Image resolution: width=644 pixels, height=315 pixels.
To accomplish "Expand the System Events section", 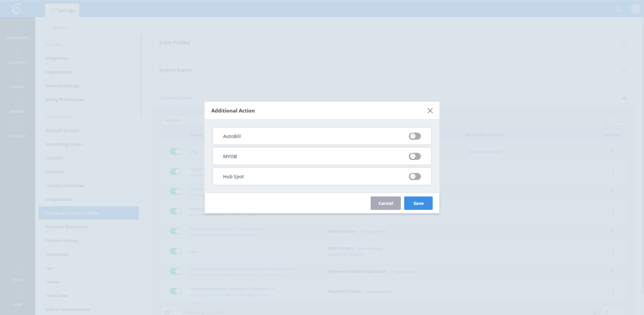I will [x=624, y=70].
